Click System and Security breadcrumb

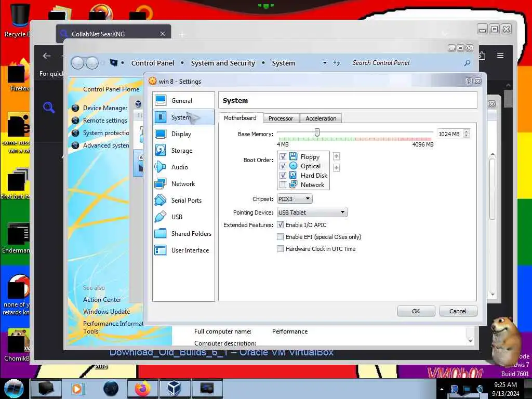pyautogui.click(x=223, y=63)
